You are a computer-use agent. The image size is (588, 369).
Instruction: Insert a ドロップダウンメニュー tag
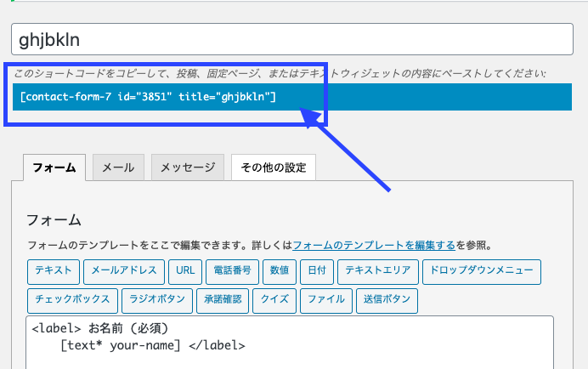[x=482, y=272]
